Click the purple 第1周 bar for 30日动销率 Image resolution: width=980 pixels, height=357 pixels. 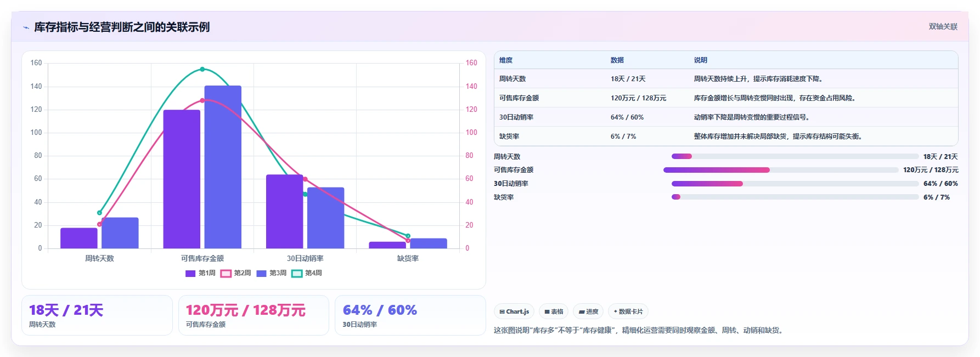coord(284,212)
